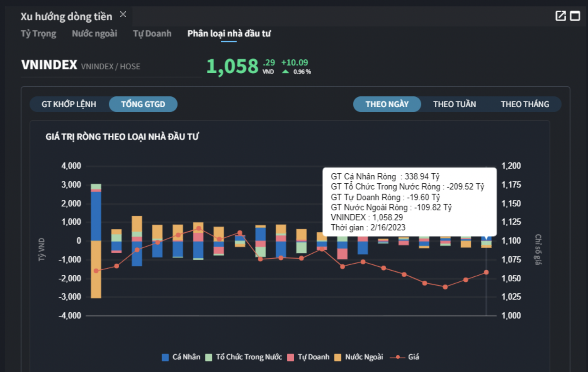Open the Nước ngoài tab
Viewport: 588px width, 372px height.
(x=94, y=33)
